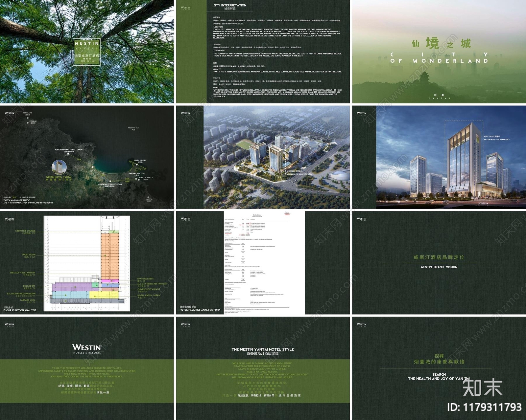Click the CITY INTERPRETATION heading
Screen dimensions: 526x420
click(230, 5)
